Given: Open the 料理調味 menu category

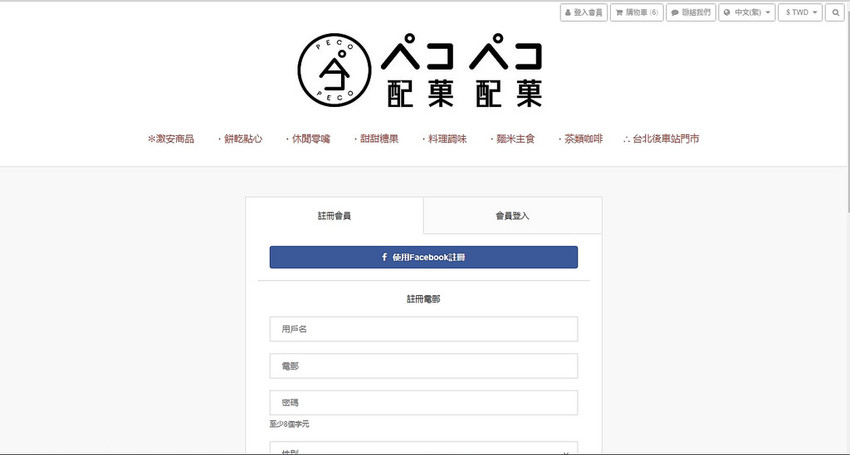Looking at the screenshot, I should pos(445,139).
